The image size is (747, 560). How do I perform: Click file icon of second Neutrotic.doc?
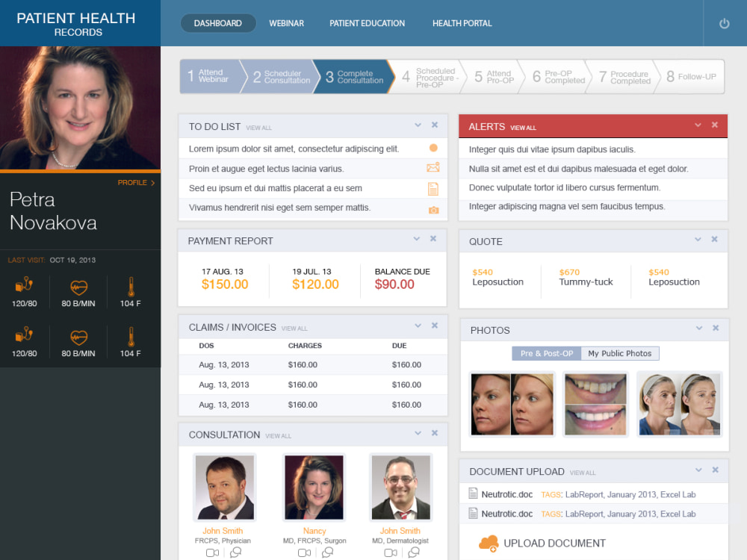(x=473, y=513)
